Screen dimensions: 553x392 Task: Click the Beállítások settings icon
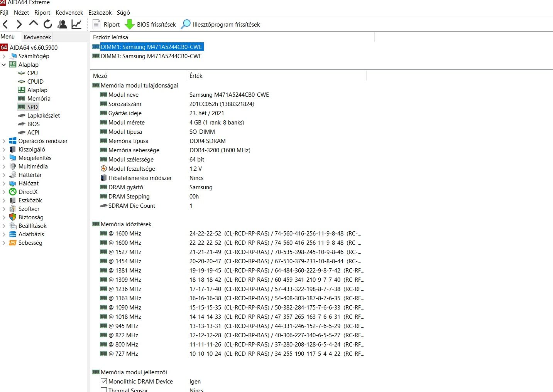click(x=13, y=225)
